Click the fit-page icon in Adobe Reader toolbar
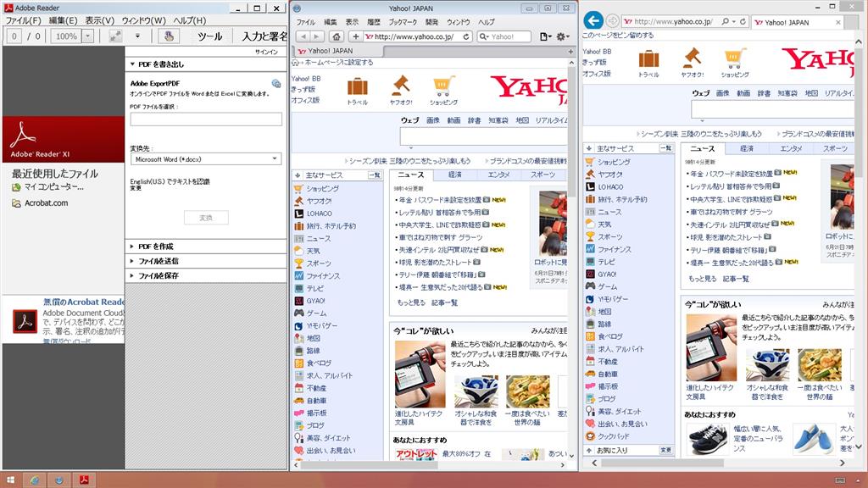 click(x=115, y=36)
